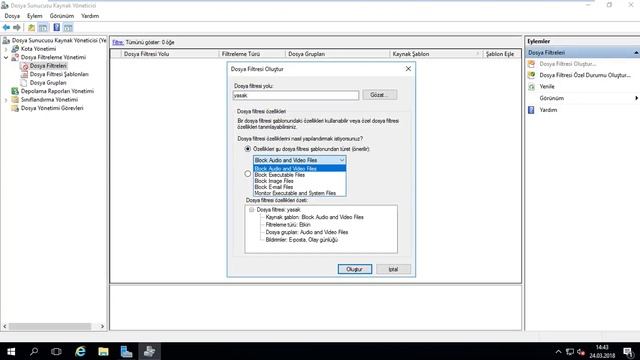
Task: Close the Dosya Filtresi Oluştur dialog
Action: [408, 69]
